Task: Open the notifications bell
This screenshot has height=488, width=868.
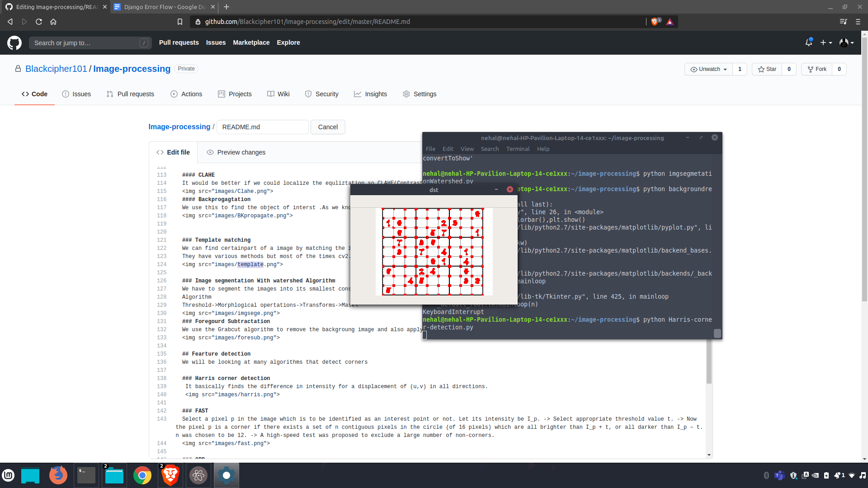Action: pyautogui.click(x=808, y=42)
